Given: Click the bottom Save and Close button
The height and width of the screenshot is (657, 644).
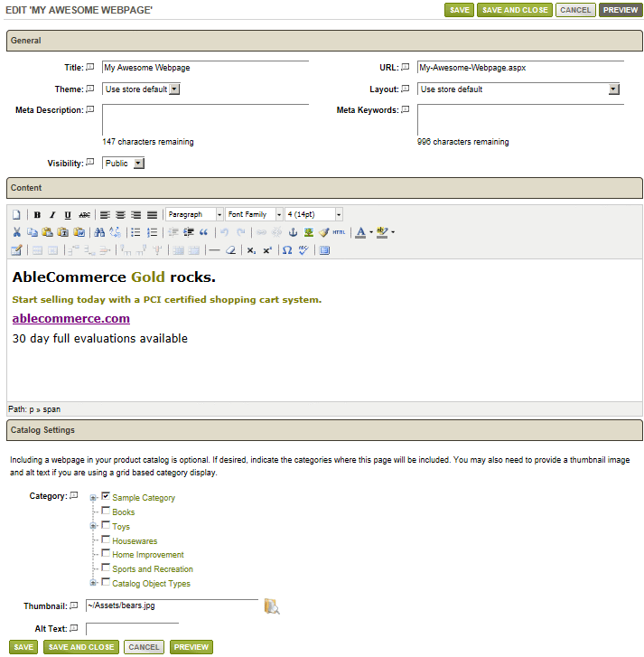Looking at the screenshot, I should tap(81, 647).
